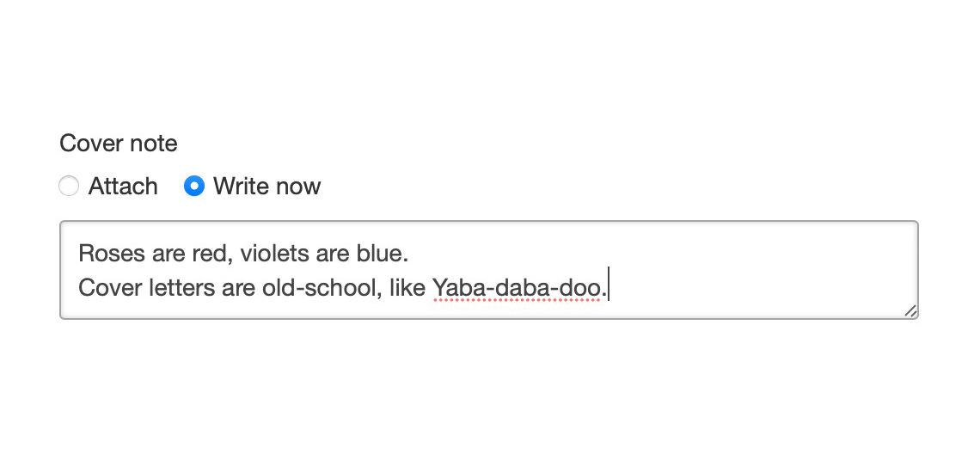Image resolution: width=980 pixels, height=466 pixels.
Task: Place cursor at end after doo.
Action: click(609, 288)
